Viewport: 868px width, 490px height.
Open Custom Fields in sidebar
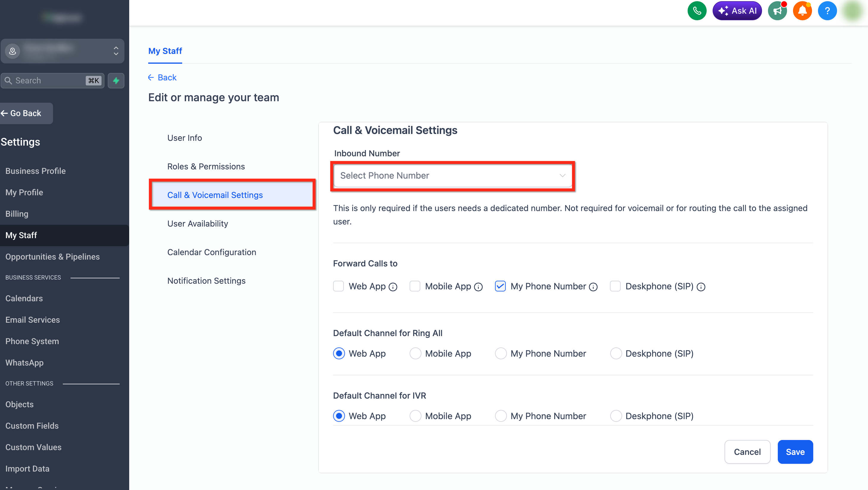(x=32, y=426)
